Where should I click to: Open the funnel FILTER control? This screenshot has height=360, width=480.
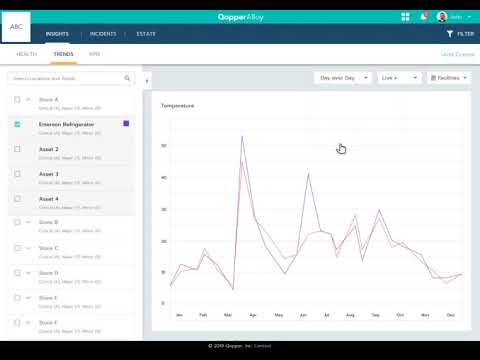[x=460, y=34]
